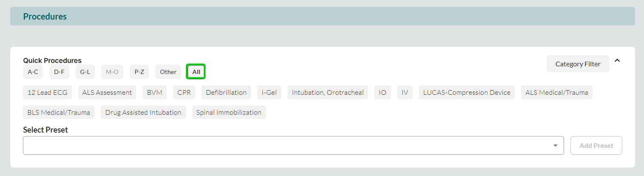This screenshot has width=644, height=176.
Task: Add the Defibrillation procedure
Action: click(x=226, y=92)
